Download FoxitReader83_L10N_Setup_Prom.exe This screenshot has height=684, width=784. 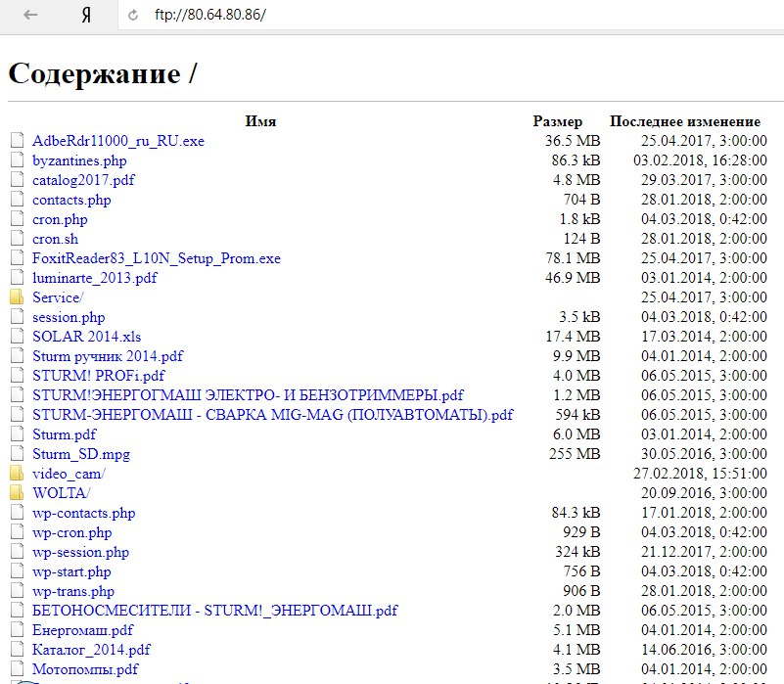(156, 258)
